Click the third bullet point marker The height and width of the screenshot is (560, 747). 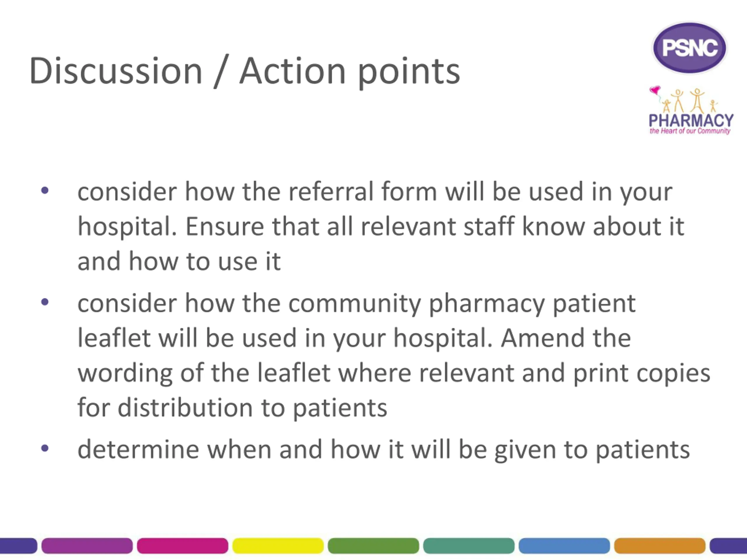click(45, 448)
